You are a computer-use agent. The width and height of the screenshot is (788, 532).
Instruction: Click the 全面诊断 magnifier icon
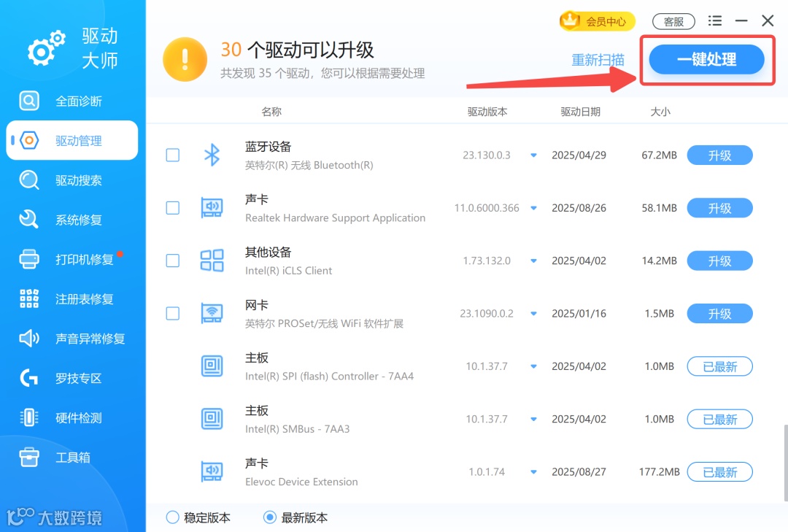pyautogui.click(x=29, y=101)
